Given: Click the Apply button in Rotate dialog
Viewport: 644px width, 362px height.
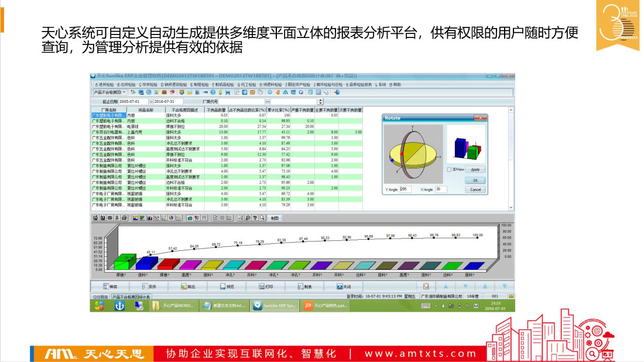Looking at the screenshot, I should (x=475, y=169).
